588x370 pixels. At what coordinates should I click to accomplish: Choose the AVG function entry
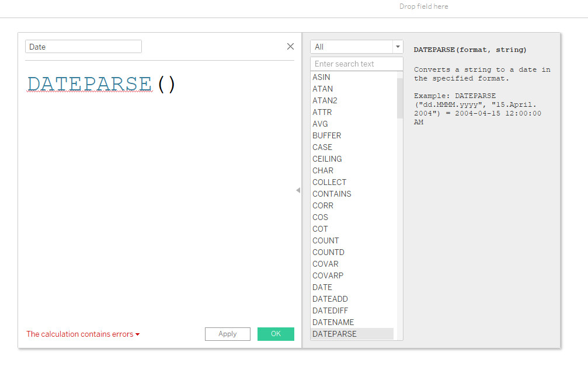pyautogui.click(x=320, y=124)
